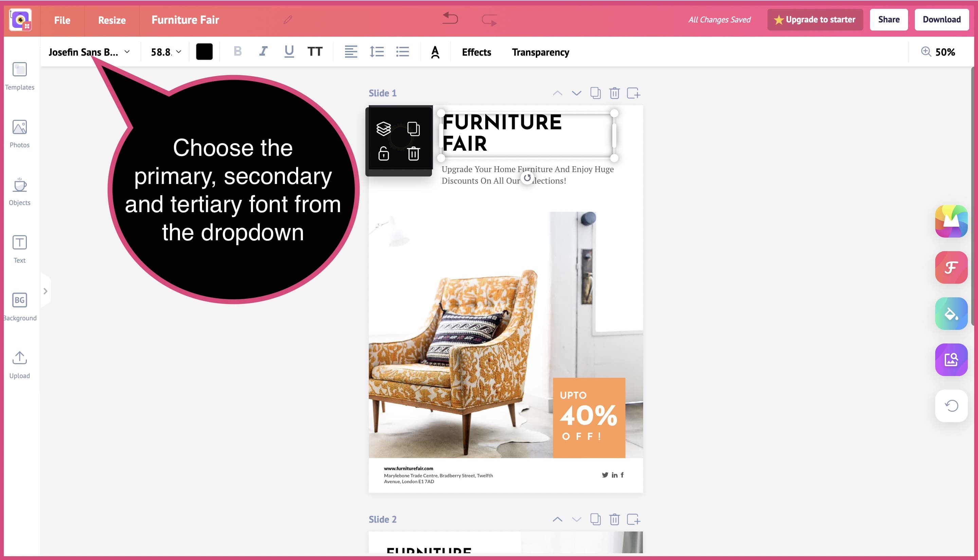Click the bulleted list icon
Image resolution: width=978 pixels, height=560 pixels.
(402, 52)
